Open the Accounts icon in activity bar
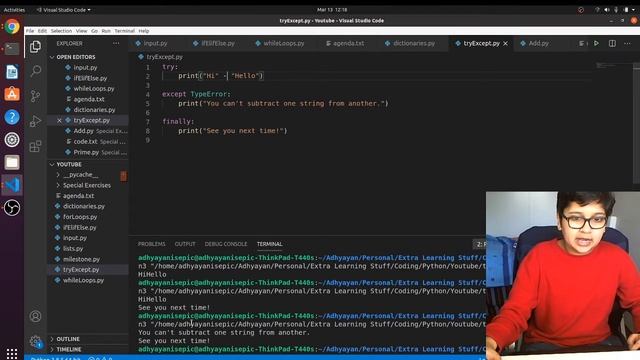This screenshot has height=360, width=640. 36,316
